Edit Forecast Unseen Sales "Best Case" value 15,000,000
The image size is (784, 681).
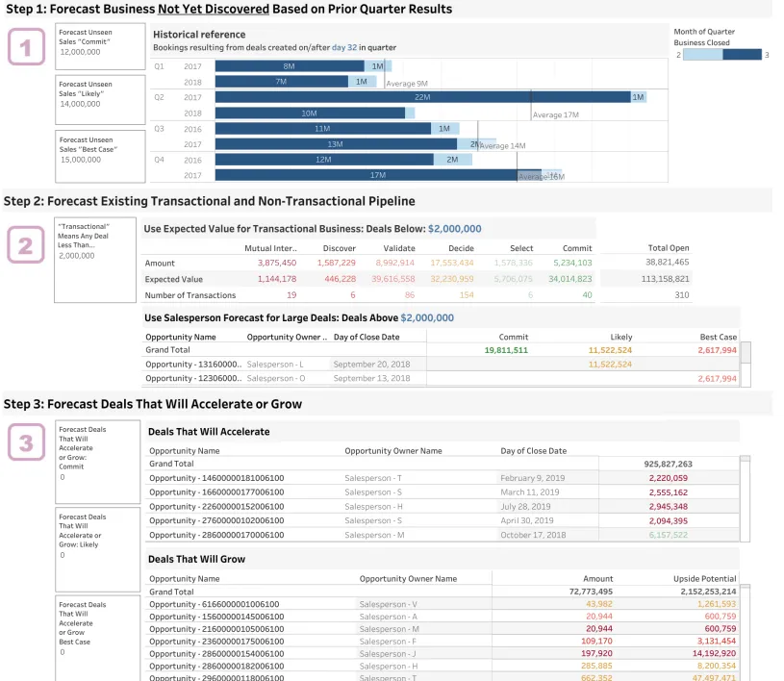point(81,160)
